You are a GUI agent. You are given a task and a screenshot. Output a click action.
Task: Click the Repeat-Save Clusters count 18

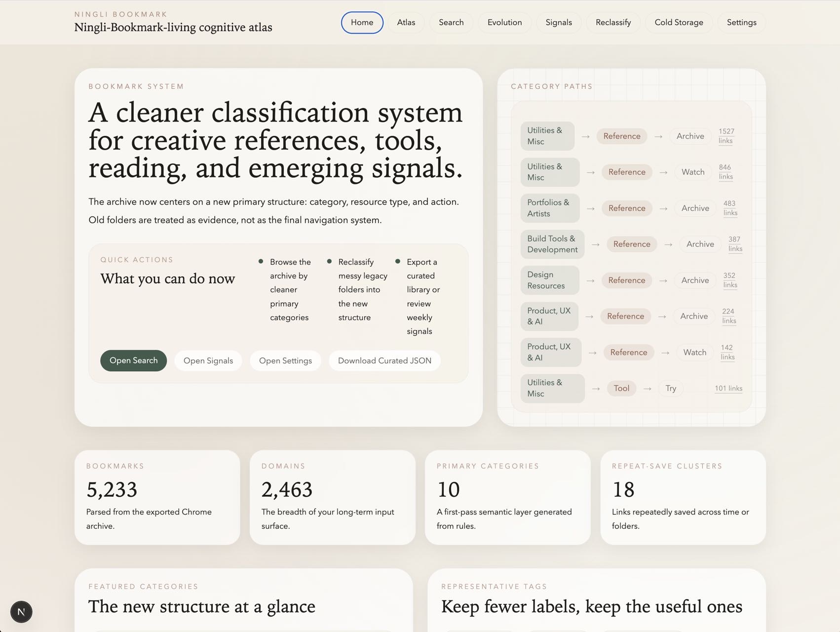point(623,489)
